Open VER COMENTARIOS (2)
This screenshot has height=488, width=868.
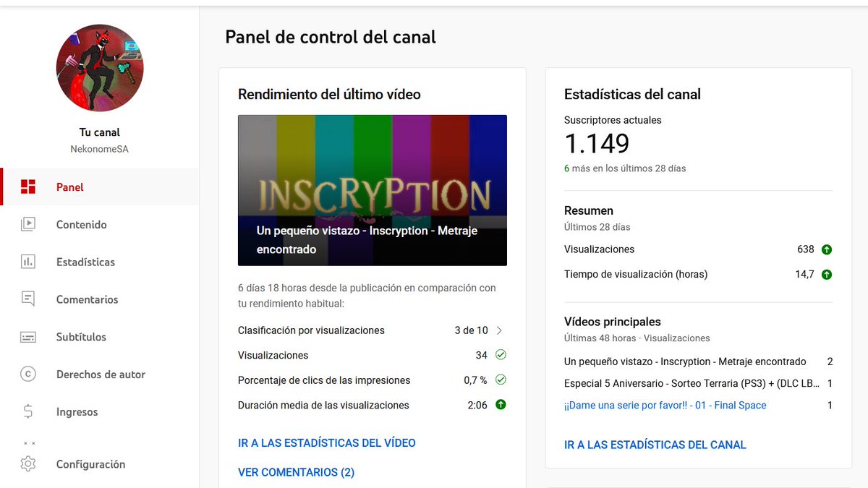(x=296, y=472)
